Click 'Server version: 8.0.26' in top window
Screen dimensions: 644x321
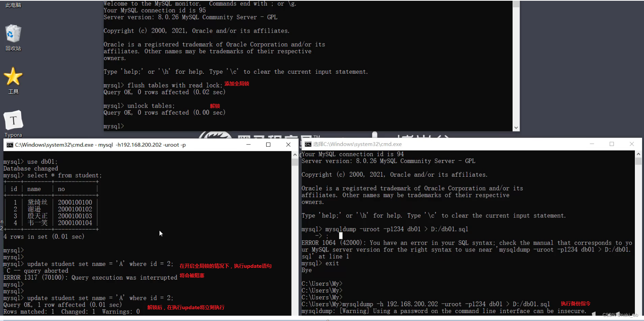click(x=191, y=17)
